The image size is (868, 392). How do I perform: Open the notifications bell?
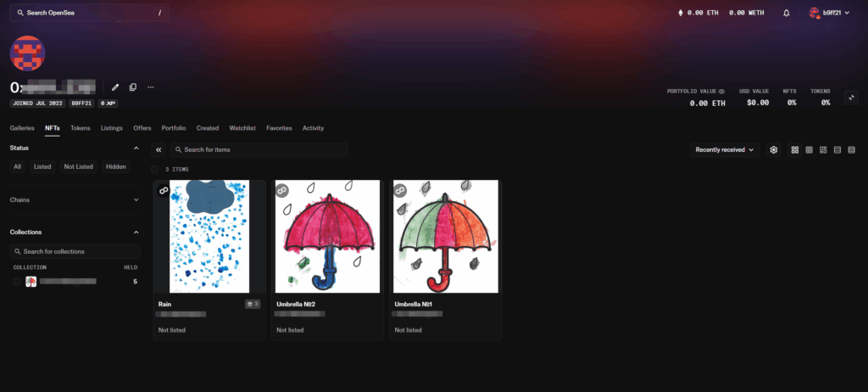click(x=786, y=13)
